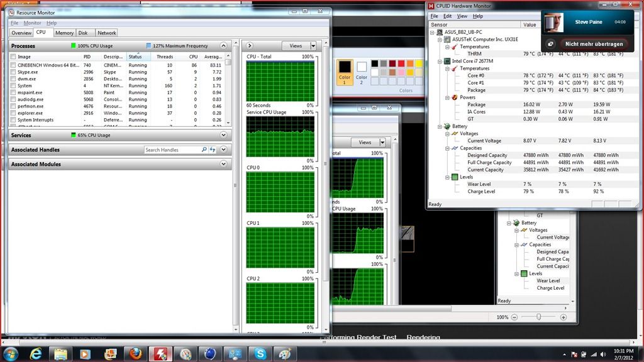Click the 'Nicht mehr übertragen' button
The height and width of the screenshot is (362, 644).
click(594, 44)
